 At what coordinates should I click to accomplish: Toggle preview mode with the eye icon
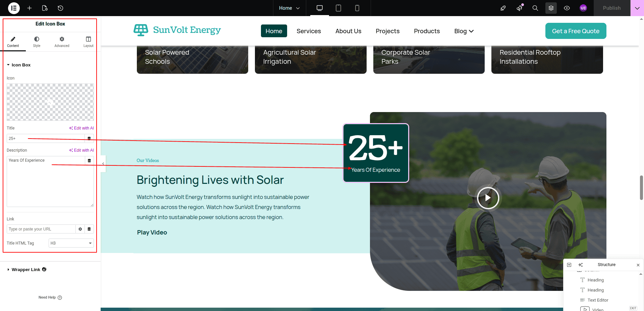(x=567, y=8)
